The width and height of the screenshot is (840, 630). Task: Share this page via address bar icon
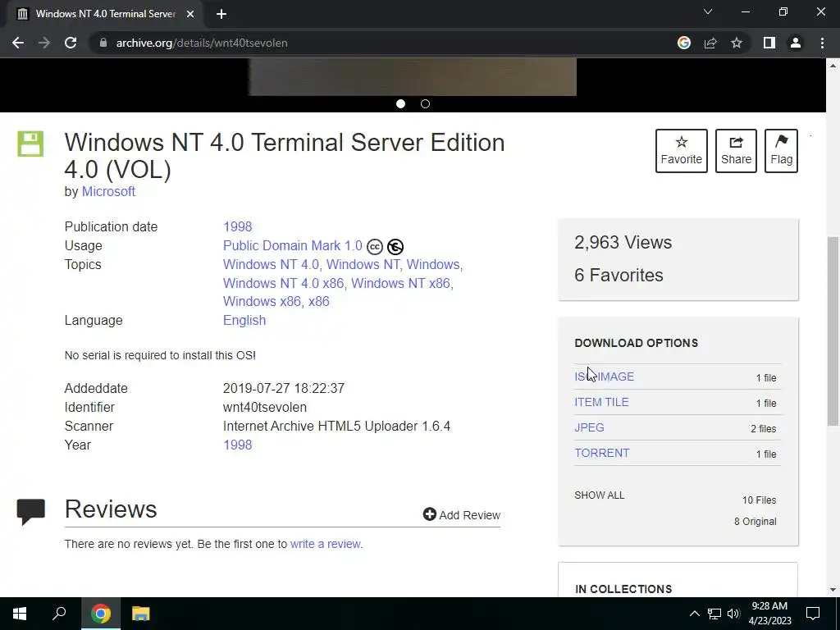pyautogui.click(x=710, y=43)
